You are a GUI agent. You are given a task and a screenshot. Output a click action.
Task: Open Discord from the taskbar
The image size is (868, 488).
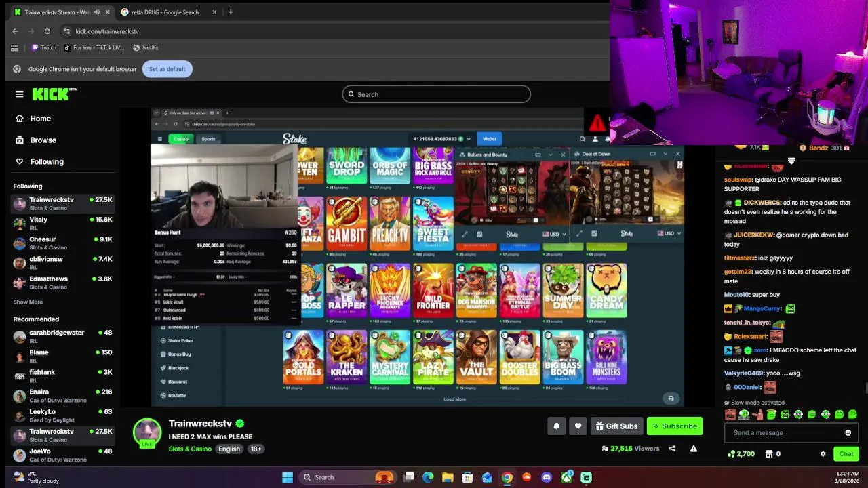click(x=547, y=477)
